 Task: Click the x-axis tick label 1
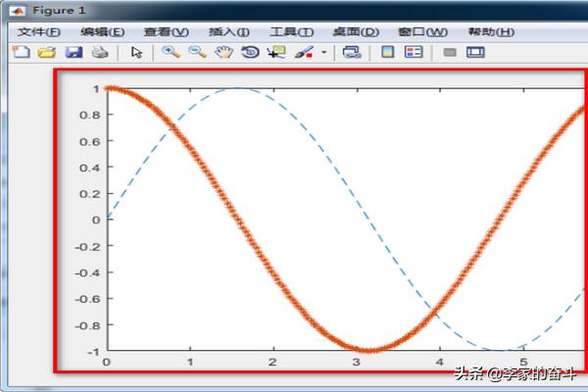190,362
